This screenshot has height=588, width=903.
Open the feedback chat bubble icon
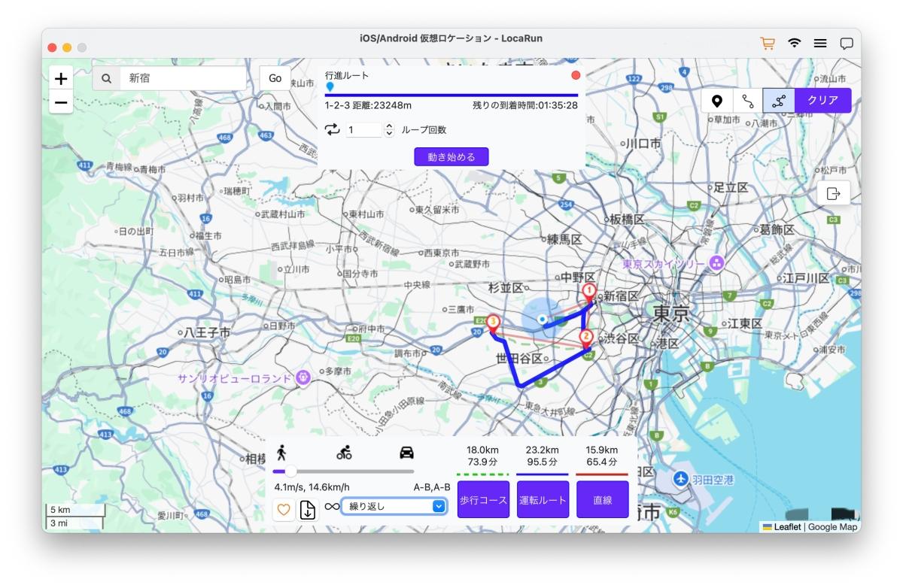[847, 44]
